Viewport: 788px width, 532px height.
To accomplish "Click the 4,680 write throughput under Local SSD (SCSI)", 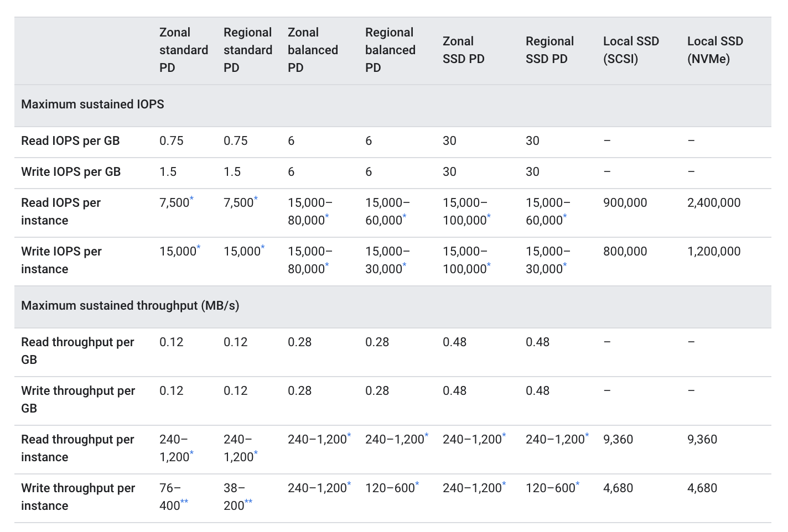I will [x=618, y=488].
